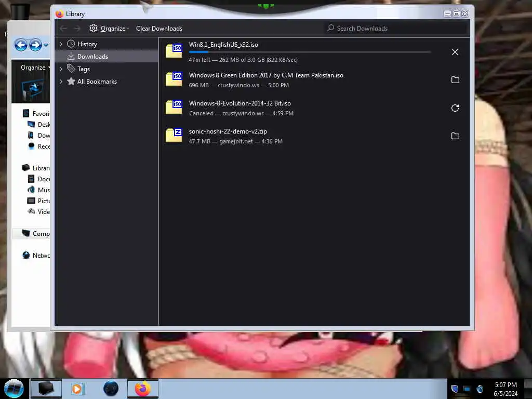Click the taskbar clock showing 5:07 PM
Image resolution: width=532 pixels, height=399 pixels.
pyautogui.click(x=506, y=389)
